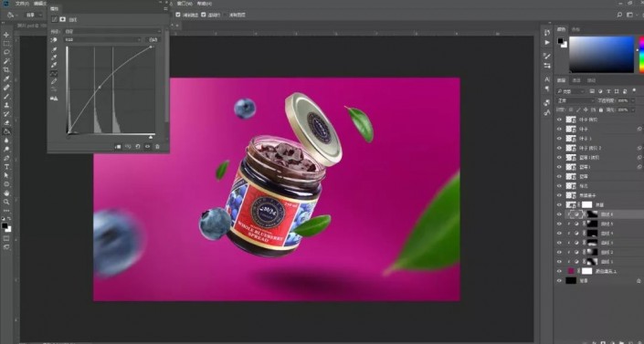The image size is (644, 344).
Task: Switch to the Swatches tab beside Color
Action: point(576,29)
